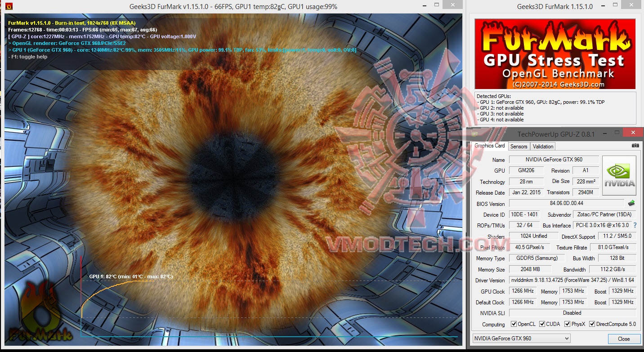644x352 pixels.
Task: Click 'GPU 1: GeForce GTX 960' in Detected GPUs
Action: [541, 102]
